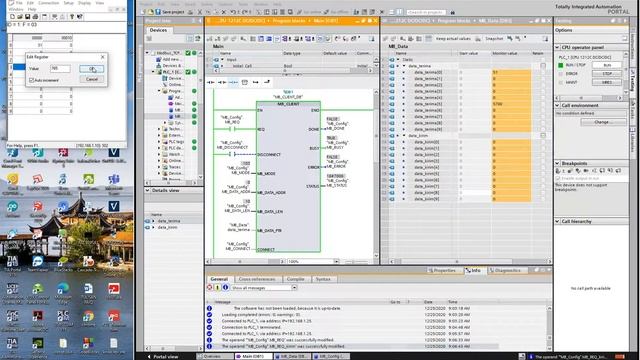Insert empty box from ladder toolbar
The height and width of the screenshot is (360, 640).
tap(244, 82)
